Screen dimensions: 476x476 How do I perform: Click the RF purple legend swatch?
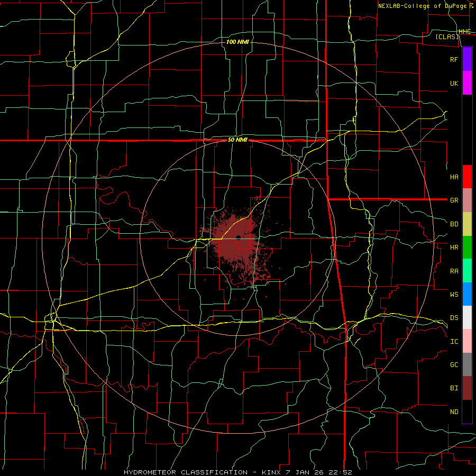[x=467, y=59]
